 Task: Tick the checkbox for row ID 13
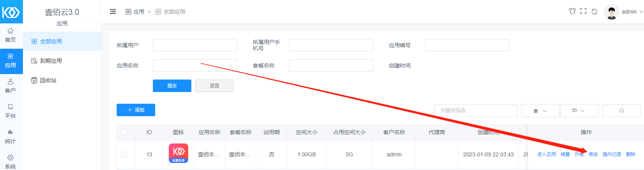tap(124, 154)
